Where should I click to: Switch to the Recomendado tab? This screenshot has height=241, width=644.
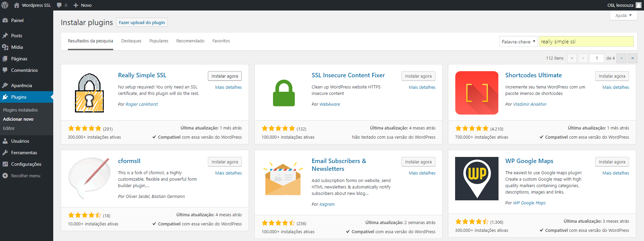pos(190,41)
